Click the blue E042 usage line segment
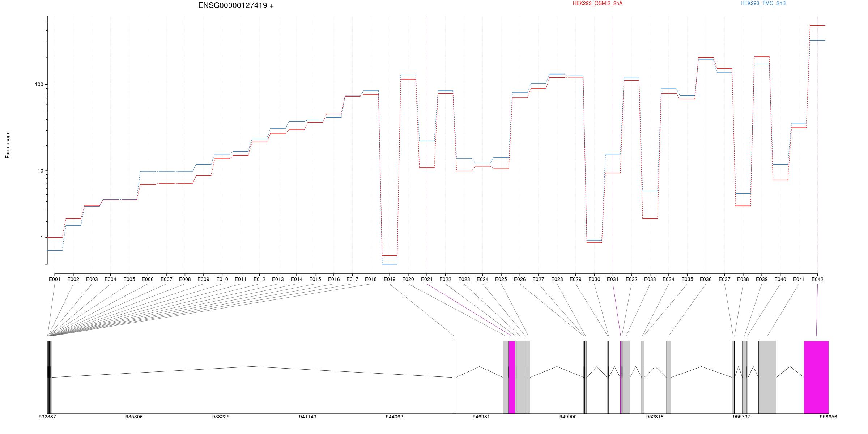868x434 pixels. (x=817, y=41)
